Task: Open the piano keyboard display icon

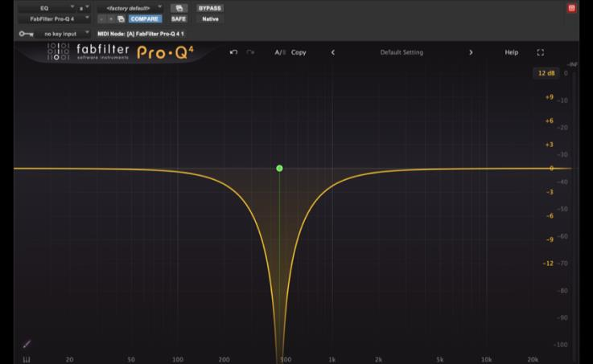Action: tap(27, 359)
